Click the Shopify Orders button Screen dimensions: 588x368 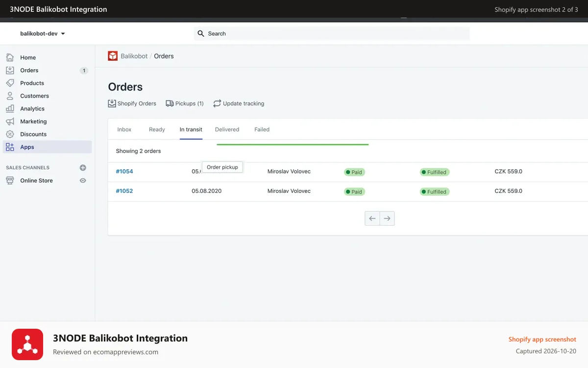[x=132, y=104]
